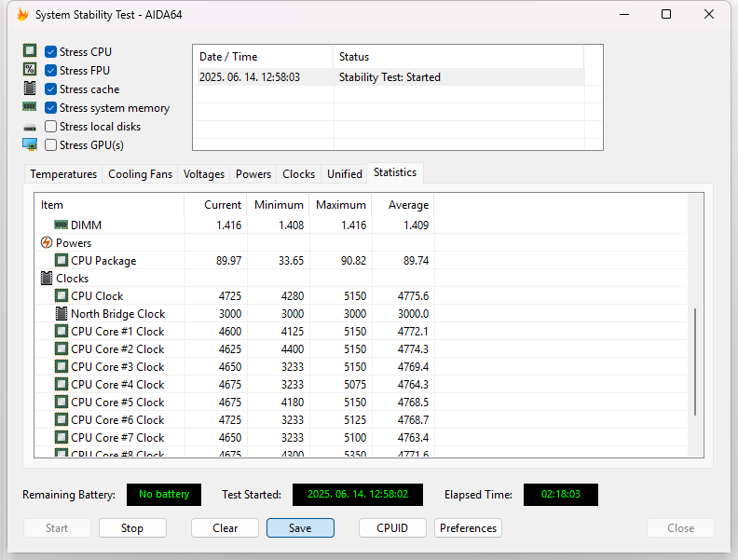Viewport: 738px width, 560px height.
Task: Click the CPU Core #3 Clock icon
Action: point(61,366)
